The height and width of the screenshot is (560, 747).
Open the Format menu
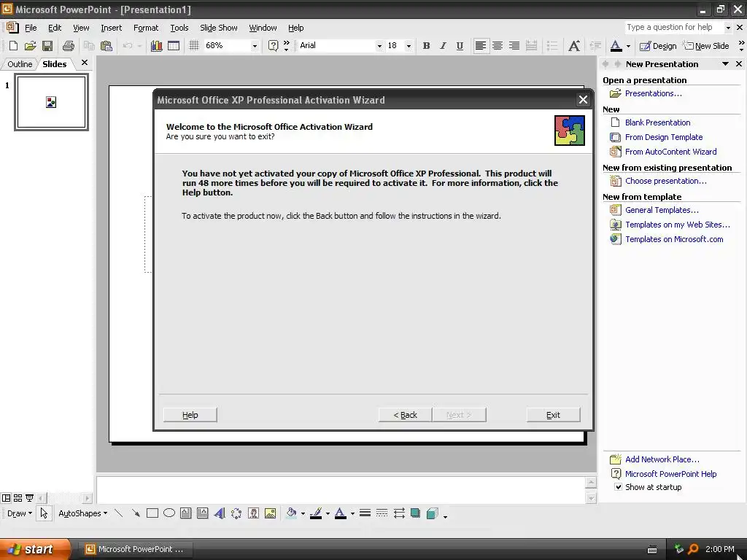[146, 28]
